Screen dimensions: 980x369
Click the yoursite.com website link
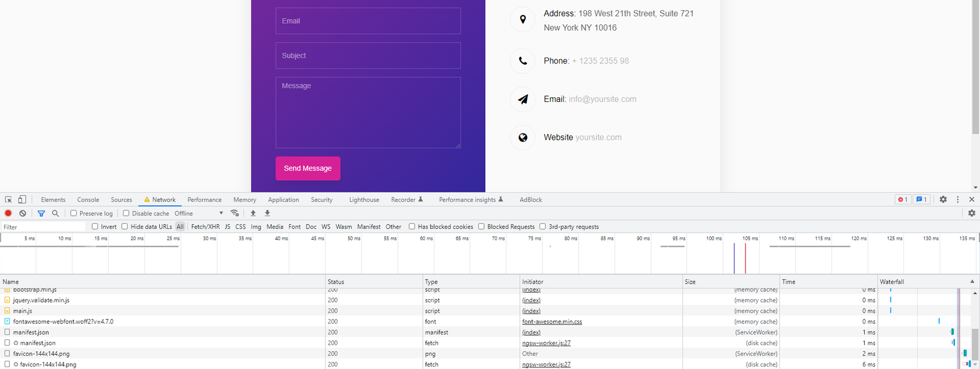(599, 138)
